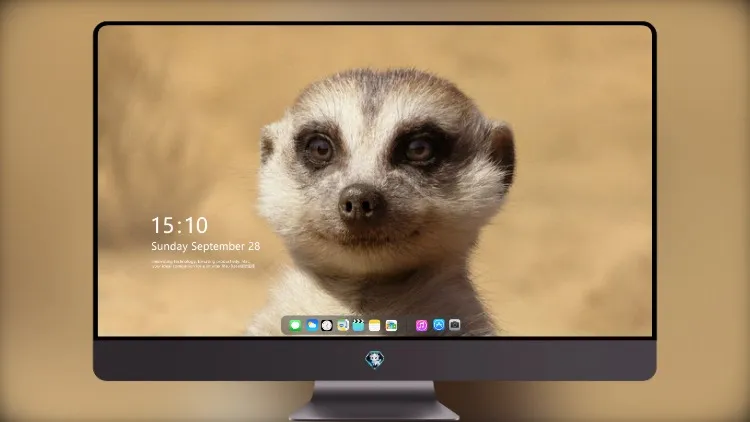Open the Weather app in dock
Viewport: 750px width, 422px height.
tap(312, 325)
